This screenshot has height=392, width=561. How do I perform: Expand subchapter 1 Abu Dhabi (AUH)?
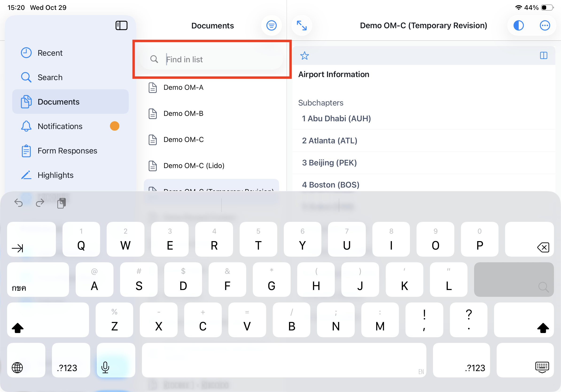(336, 118)
